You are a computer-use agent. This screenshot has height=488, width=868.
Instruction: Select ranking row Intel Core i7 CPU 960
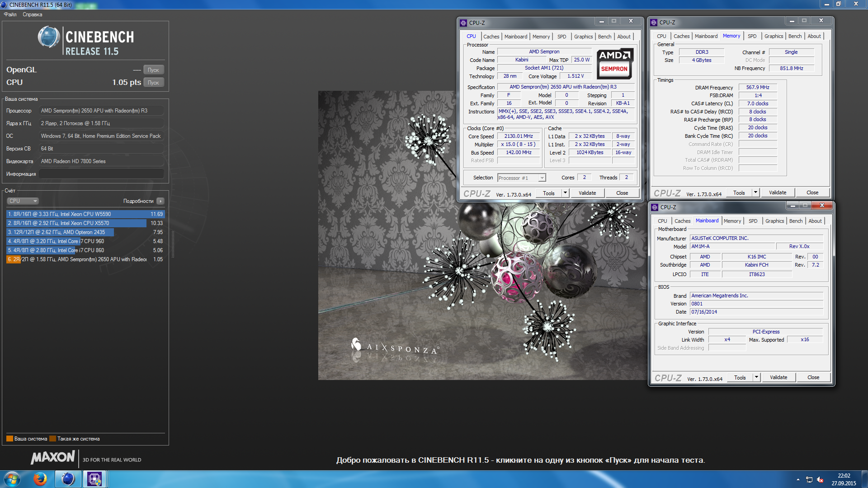click(85, 241)
